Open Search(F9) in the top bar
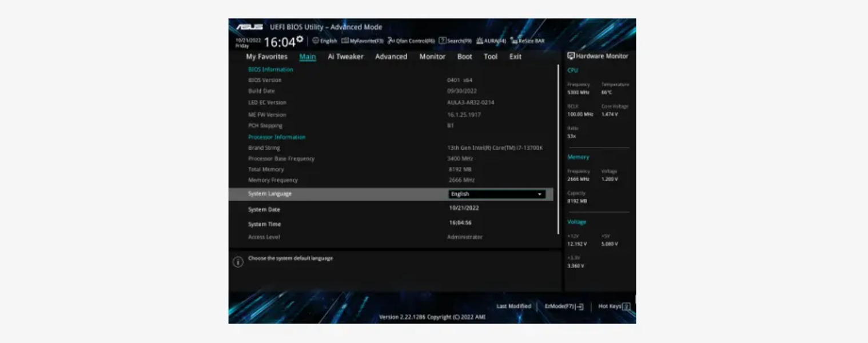The height and width of the screenshot is (343, 868). (455, 41)
